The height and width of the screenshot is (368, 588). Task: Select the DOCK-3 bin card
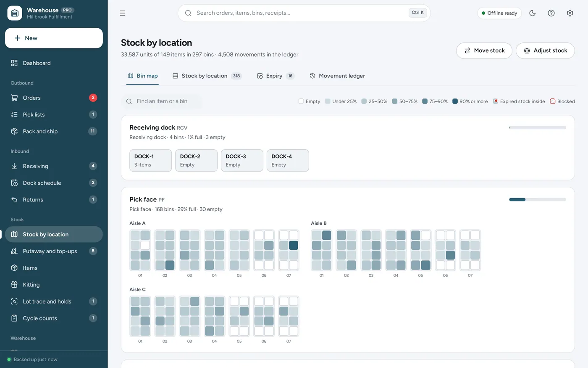(242, 161)
